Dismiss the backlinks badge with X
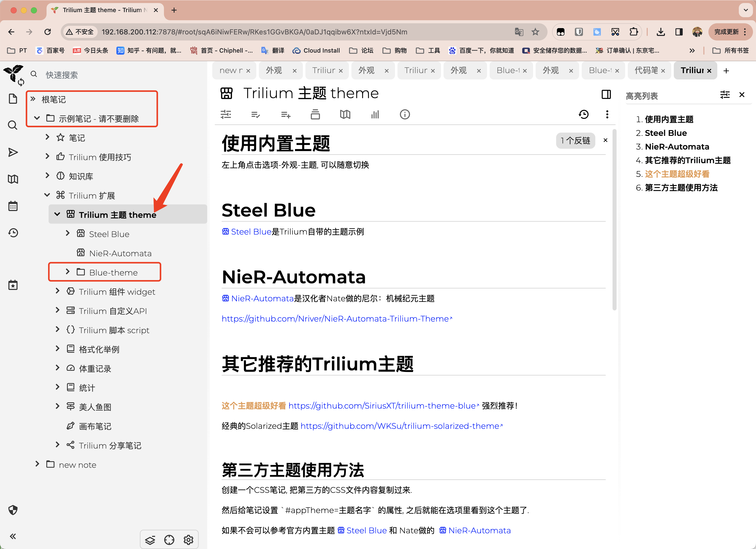The height and width of the screenshot is (549, 756). tap(605, 140)
